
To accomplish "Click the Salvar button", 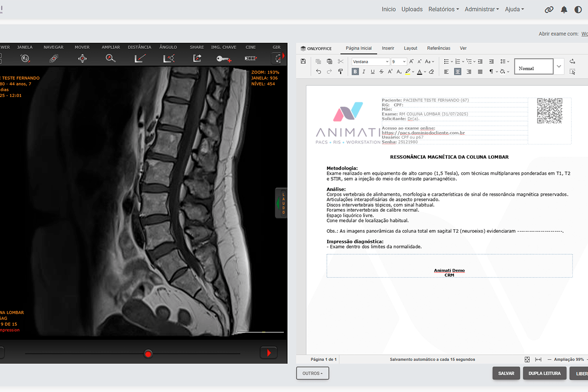I will [506, 373].
